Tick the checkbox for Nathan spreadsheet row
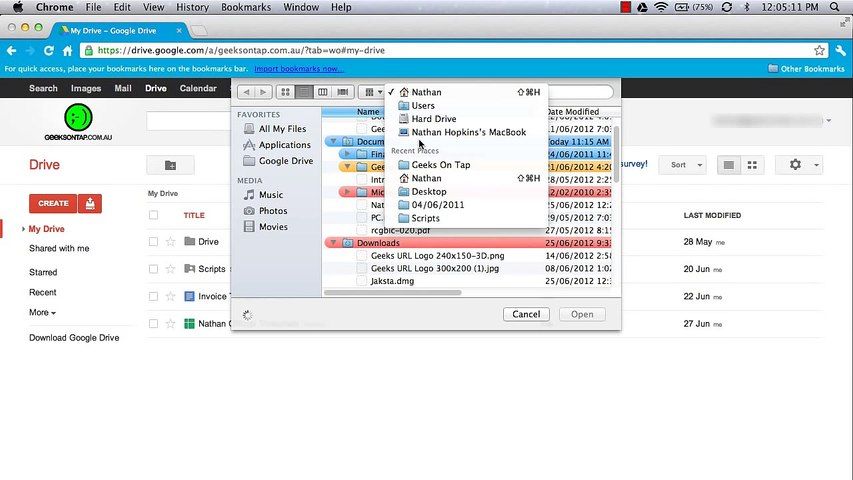 [x=153, y=324]
